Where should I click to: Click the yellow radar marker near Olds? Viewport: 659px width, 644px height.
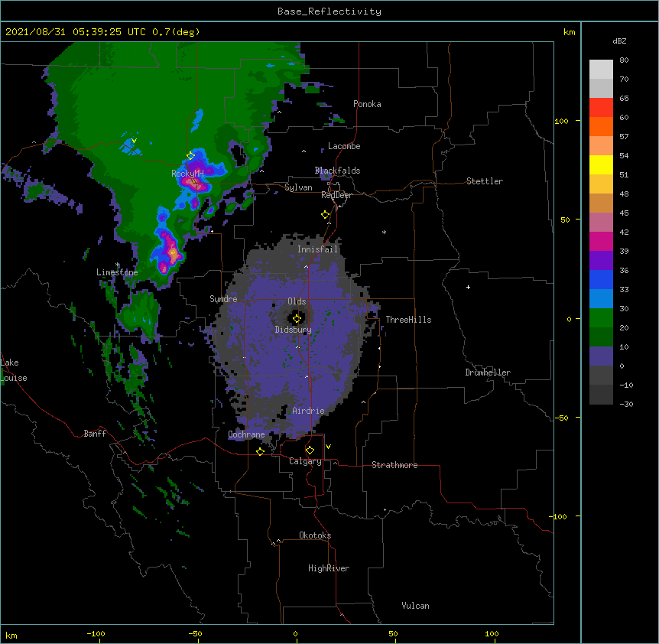tap(297, 319)
